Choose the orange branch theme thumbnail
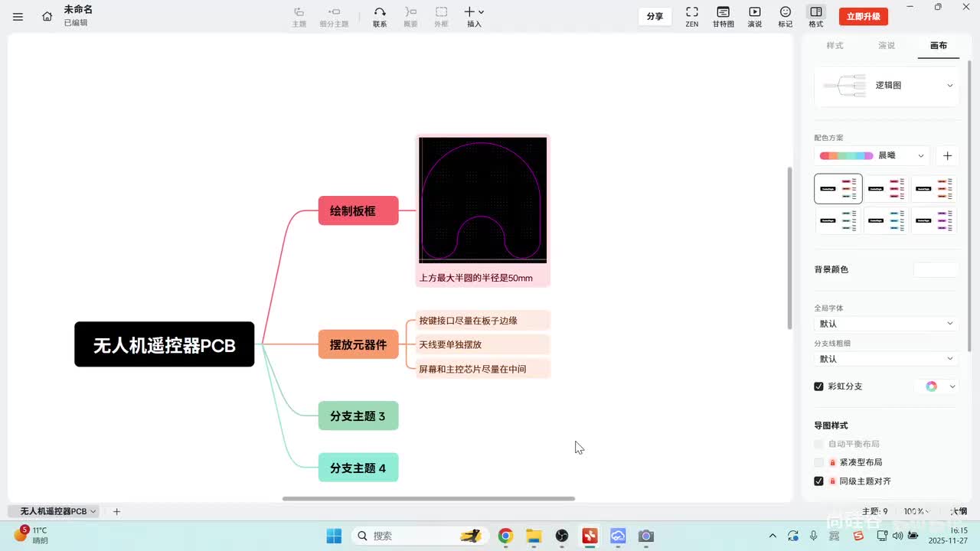This screenshot has width=980, height=551. click(x=934, y=188)
